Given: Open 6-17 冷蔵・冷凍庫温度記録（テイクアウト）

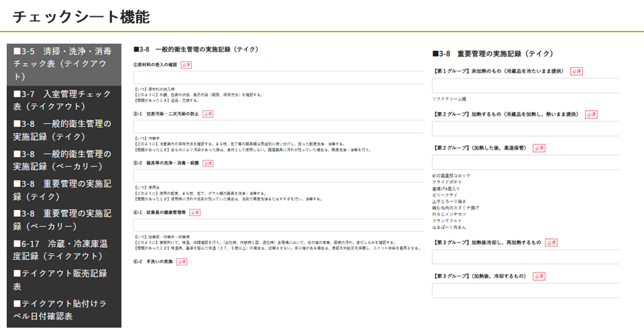Looking at the screenshot, I should coord(64,250).
